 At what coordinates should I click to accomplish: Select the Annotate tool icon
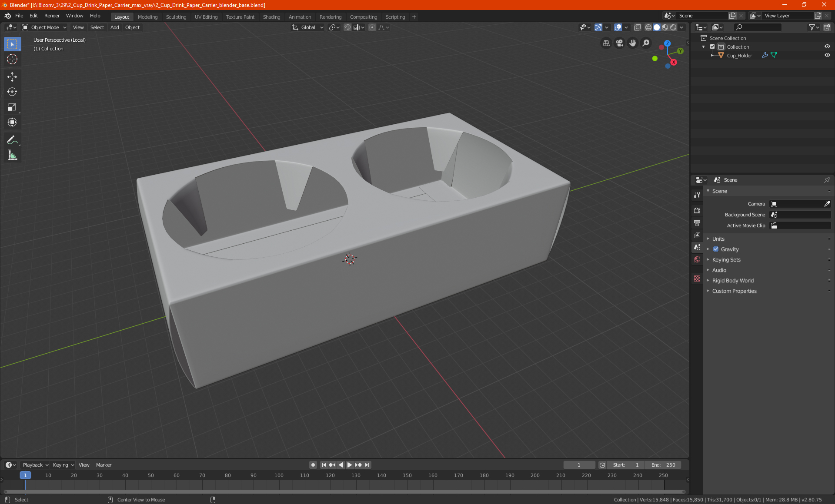pyautogui.click(x=12, y=139)
